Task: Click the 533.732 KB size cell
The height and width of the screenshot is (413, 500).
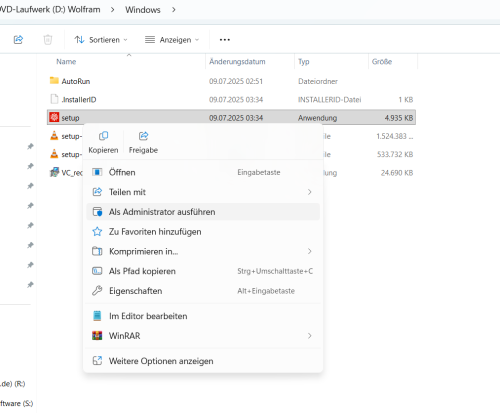Action: (395, 154)
